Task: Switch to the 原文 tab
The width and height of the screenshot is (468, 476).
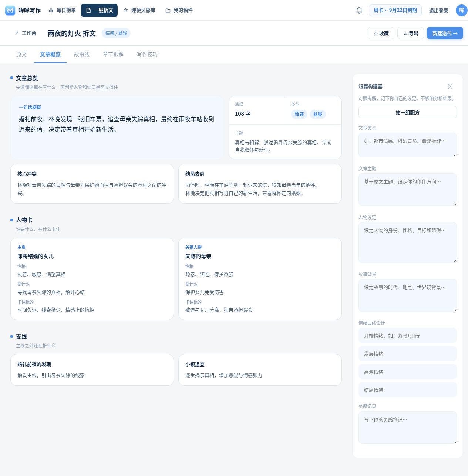Action: click(x=21, y=54)
